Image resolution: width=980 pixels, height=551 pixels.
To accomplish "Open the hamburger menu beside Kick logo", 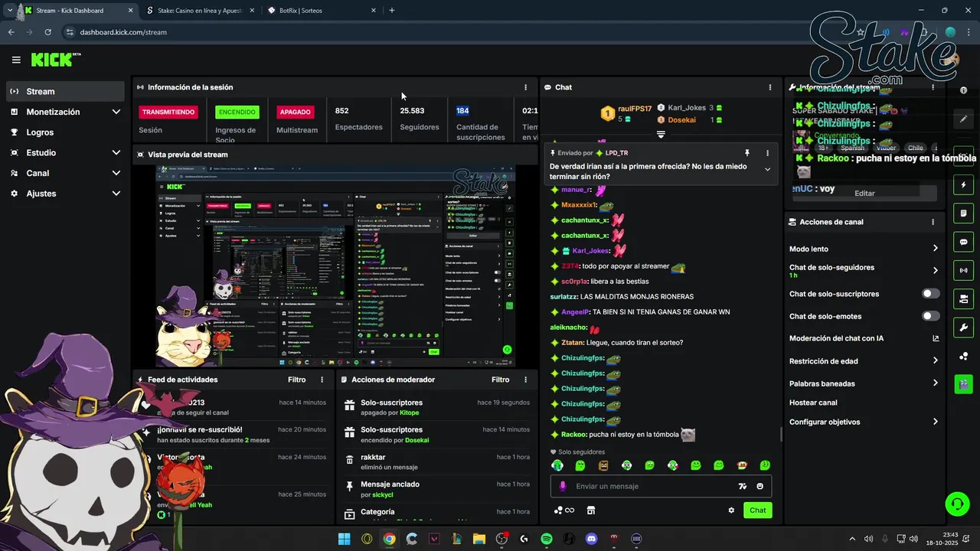I will tap(16, 60).
